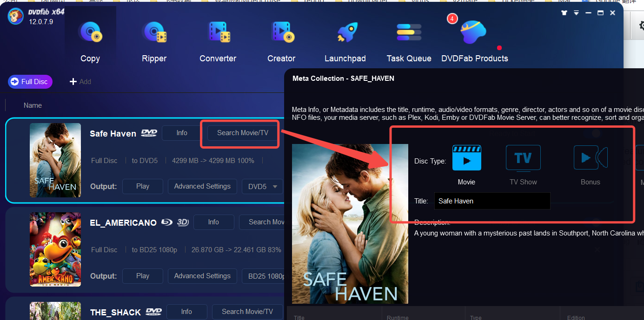Click the DVD-Video icon beside Safe Haven

[x=149, y=133]
